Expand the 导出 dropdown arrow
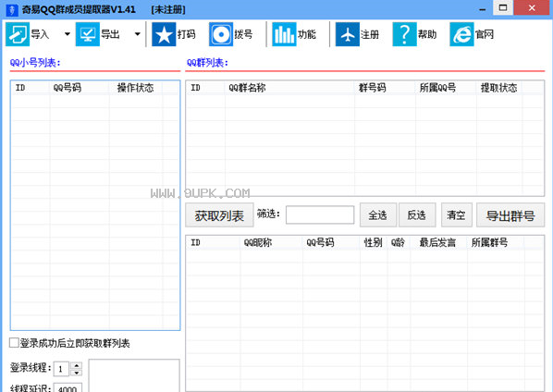553x392 pixels. point(138,34)
